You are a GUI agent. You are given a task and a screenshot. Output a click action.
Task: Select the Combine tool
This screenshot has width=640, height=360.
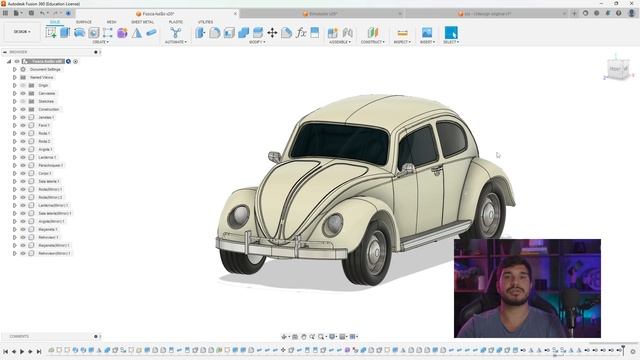(x=243, y=33)
